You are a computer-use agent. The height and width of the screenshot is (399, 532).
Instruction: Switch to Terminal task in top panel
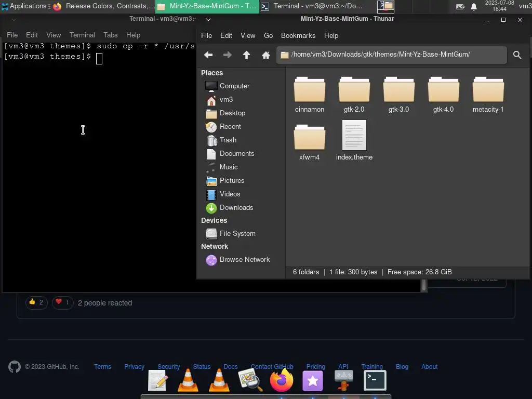point(312,6)
